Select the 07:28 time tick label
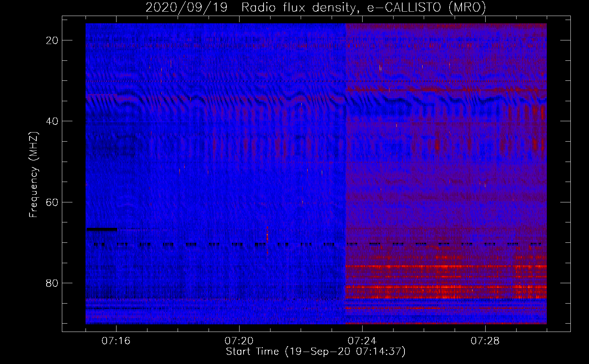The image size is (589, 364). click(x=485, y=341)
